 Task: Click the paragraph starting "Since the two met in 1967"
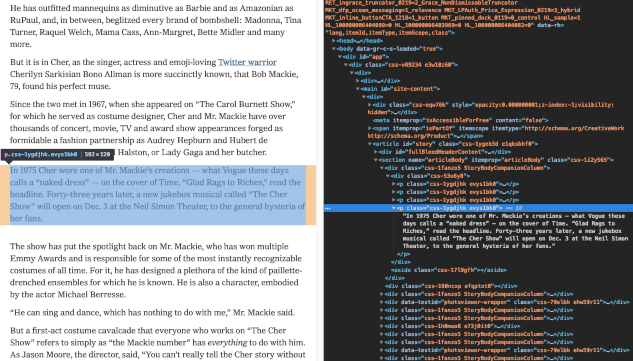(153, 128)
